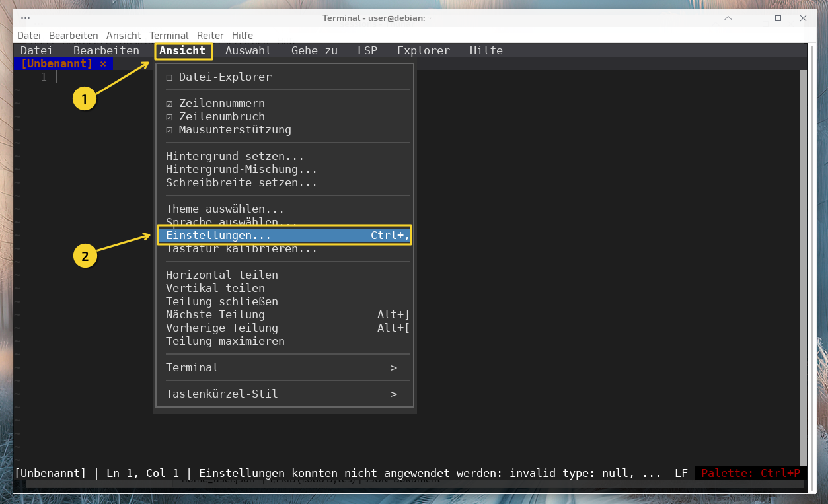Expand the Tastenkürzel-Stil submenu

pos(394,394)
